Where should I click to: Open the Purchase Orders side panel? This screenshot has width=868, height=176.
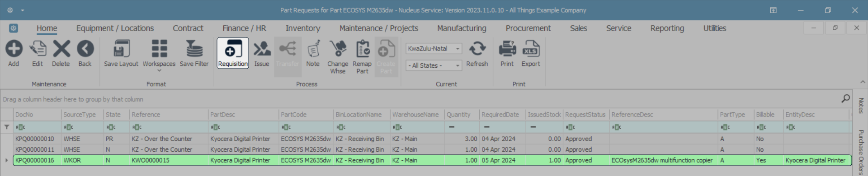pyautogui.click(x=861, y=152)
